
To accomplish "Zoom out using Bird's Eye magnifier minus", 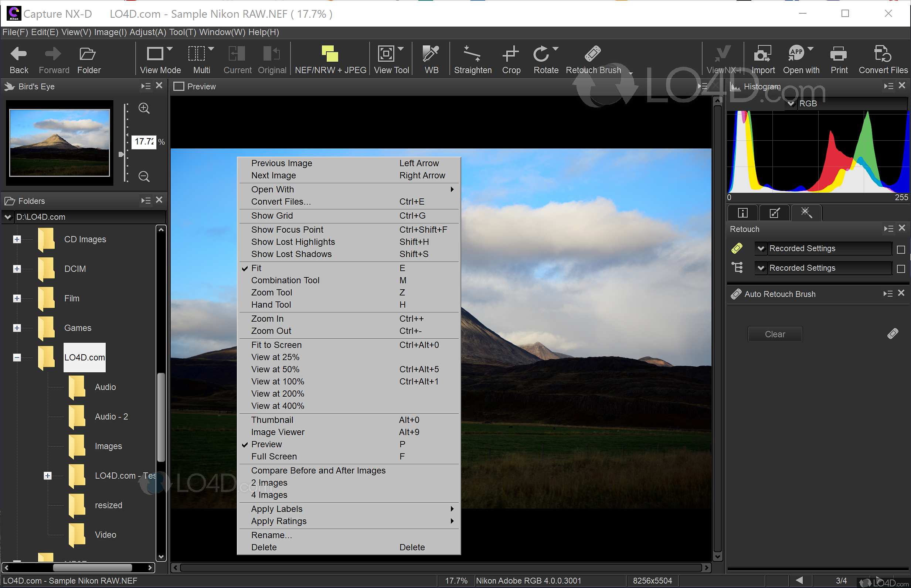I will (144, 177).
